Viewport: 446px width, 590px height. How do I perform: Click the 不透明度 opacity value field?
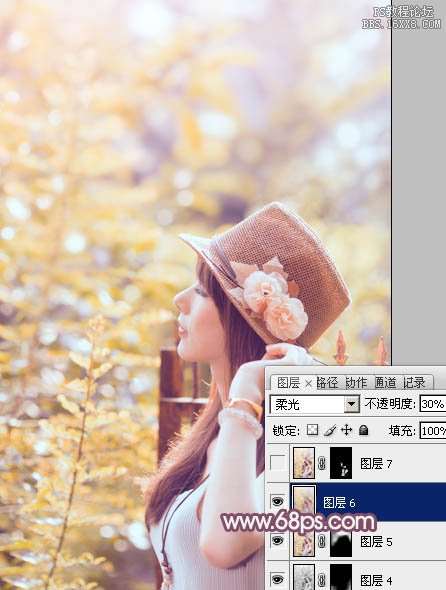pyautogui.click(x=433, y=404)
